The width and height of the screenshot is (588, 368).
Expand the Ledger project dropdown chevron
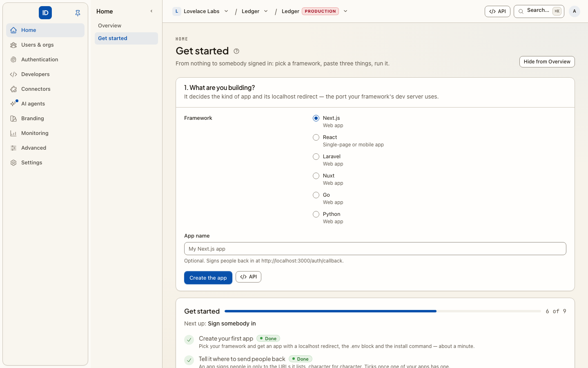[266, 11]
